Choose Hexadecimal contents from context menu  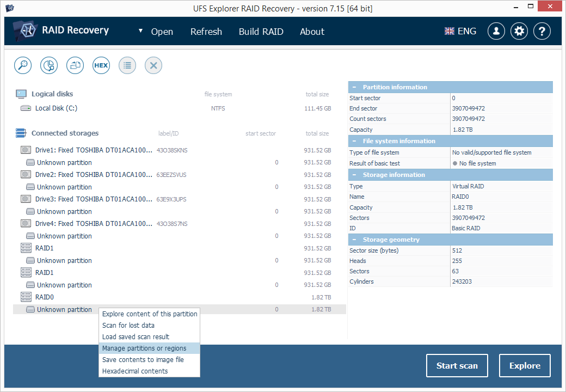tap(150, 371)
